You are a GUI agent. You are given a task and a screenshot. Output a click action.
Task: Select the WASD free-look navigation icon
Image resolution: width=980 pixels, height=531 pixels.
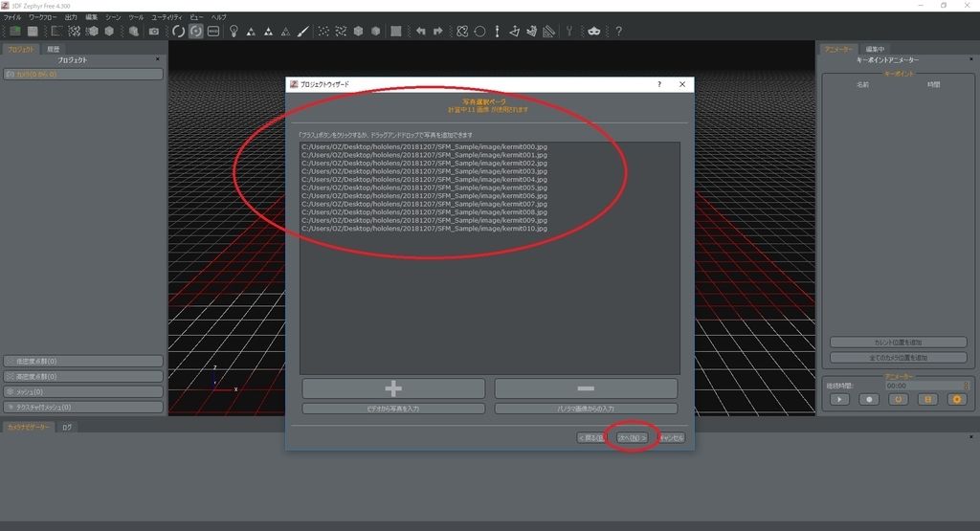tap(213, 32)
